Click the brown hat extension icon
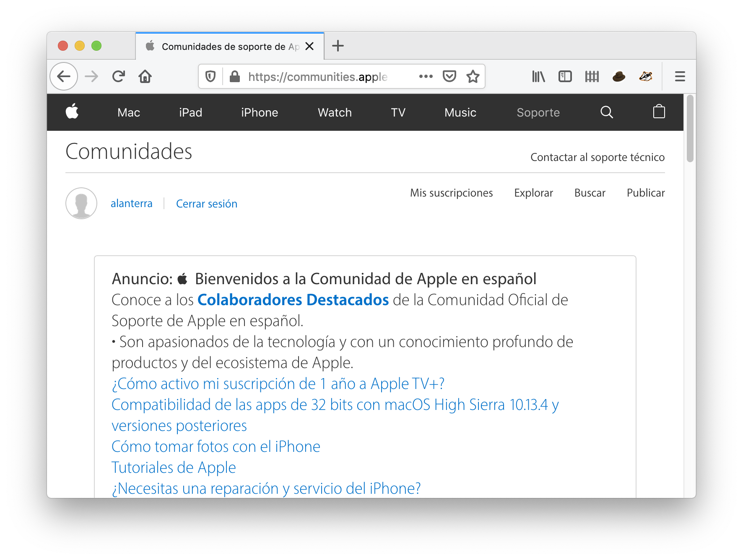Screen dimensions: 743x560 (619, 76)
